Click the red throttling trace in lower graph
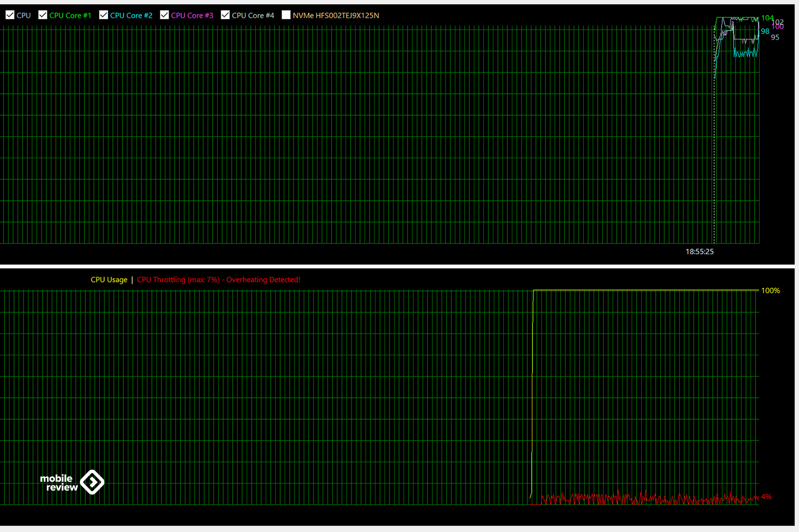 point(649,499)
